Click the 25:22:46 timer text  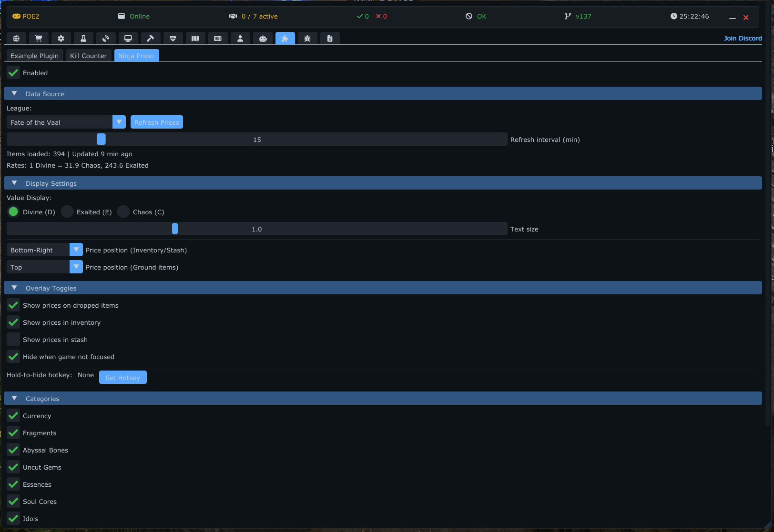tap(694, 16)
